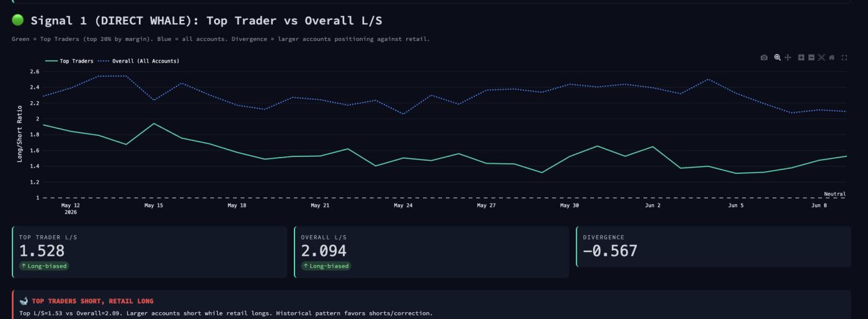Click the whale icon in the alert banner

(x=24, y=301)
